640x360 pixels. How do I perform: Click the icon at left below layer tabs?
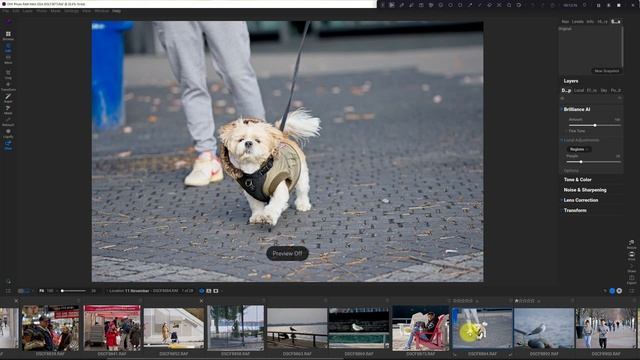pos(562,98)
